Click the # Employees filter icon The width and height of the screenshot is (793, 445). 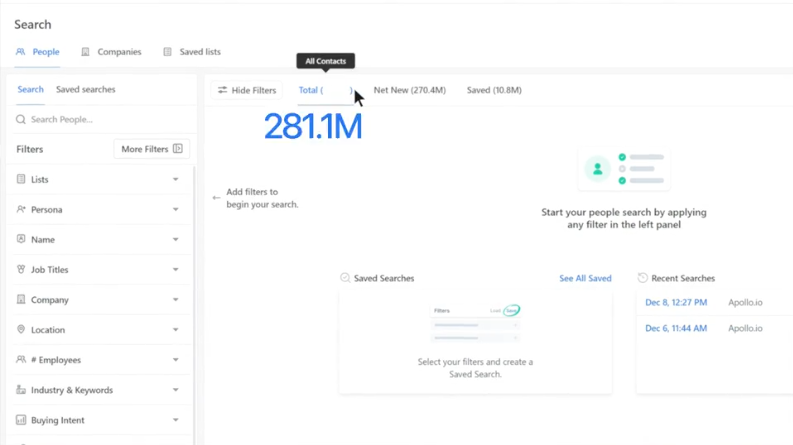21,359
